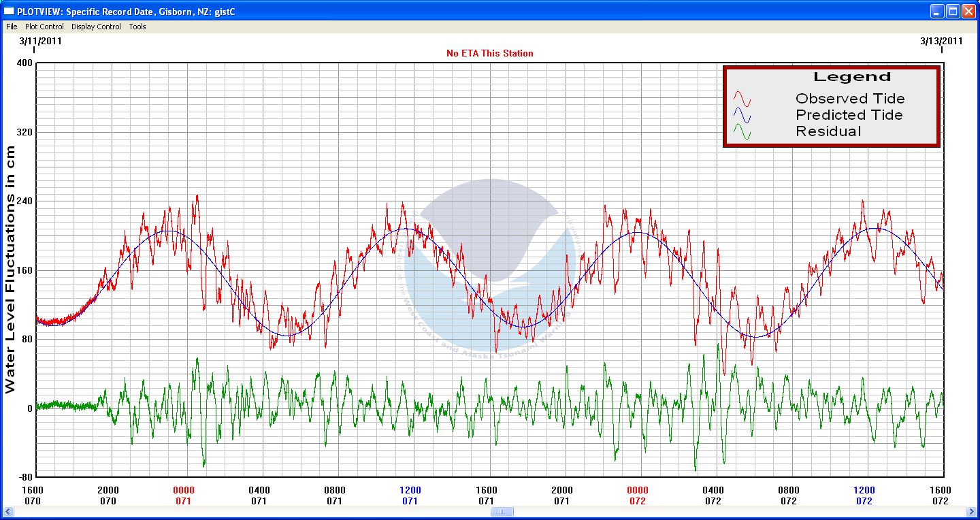This screenshot has height=520, width=980.
Task: Maximize the PLOTVIEW window
Action: (953, 11)
